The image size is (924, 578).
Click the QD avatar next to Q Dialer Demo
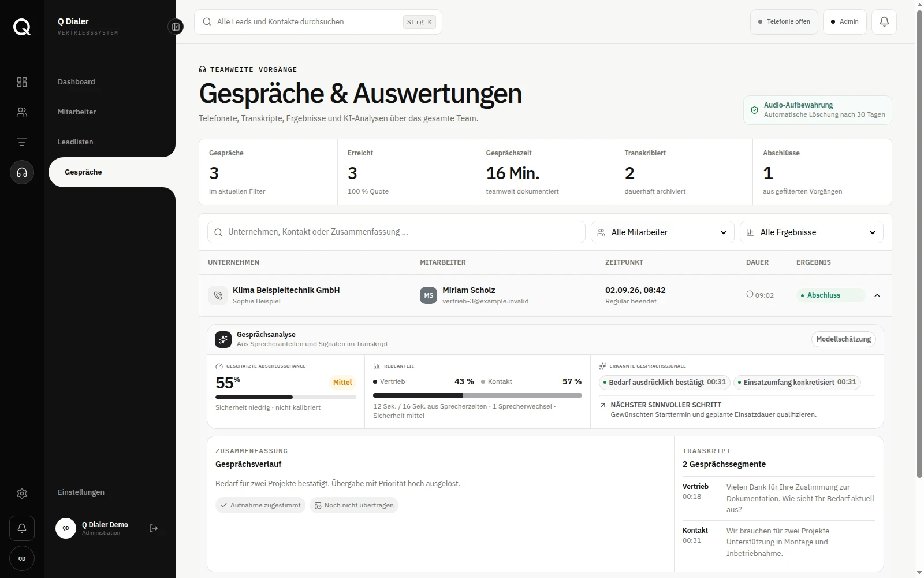coord(66,528)
